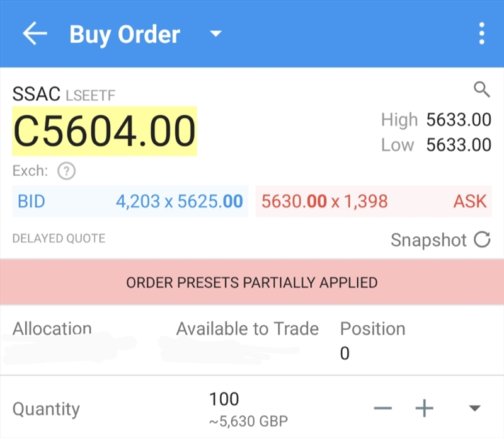
Task: Tap the Buy Order title
Action: pyautogui.click(x=125, y=33)
